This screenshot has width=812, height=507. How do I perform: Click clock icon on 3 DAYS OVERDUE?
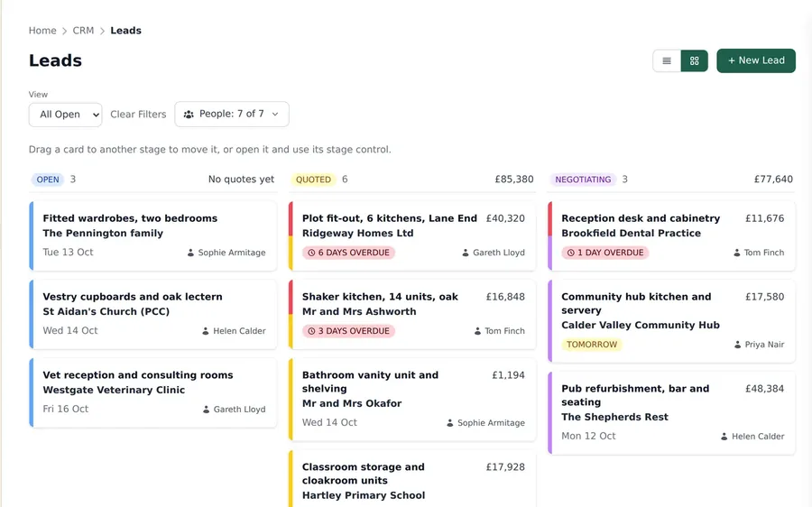(312, 331)
